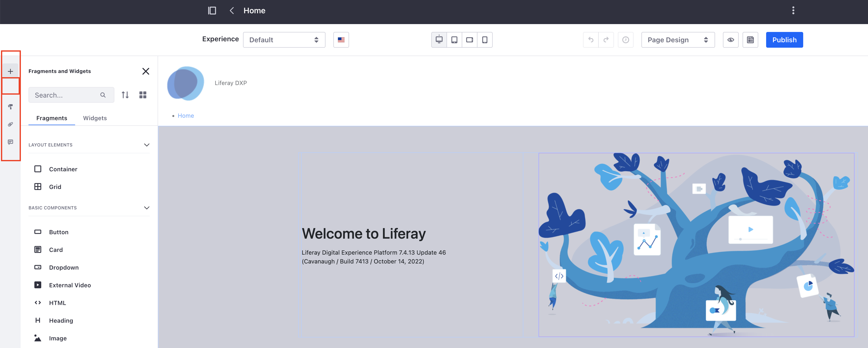This screenshot has height=348, width=868.
Task: Collapse the Layout Elements section
Action: [89, 145]
